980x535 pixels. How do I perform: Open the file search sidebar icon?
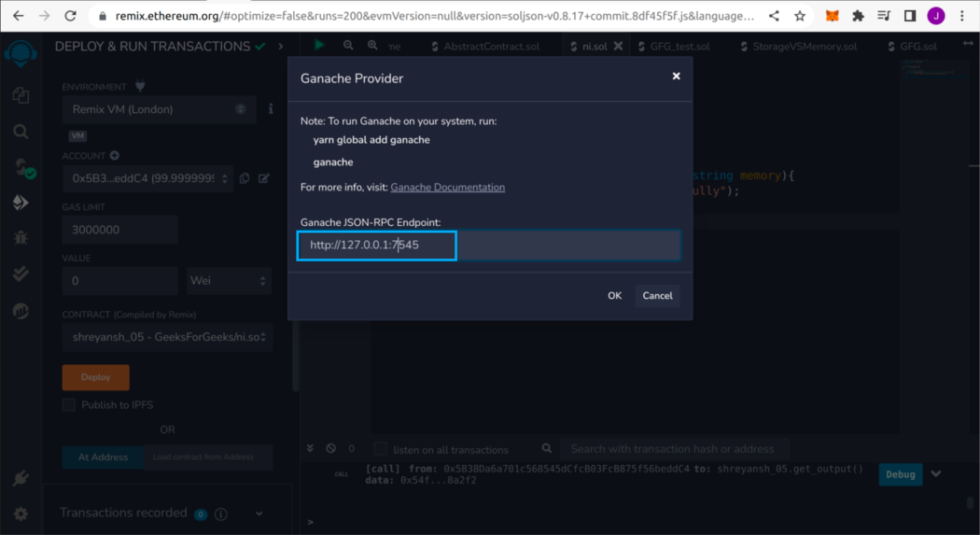coord(21,132)
